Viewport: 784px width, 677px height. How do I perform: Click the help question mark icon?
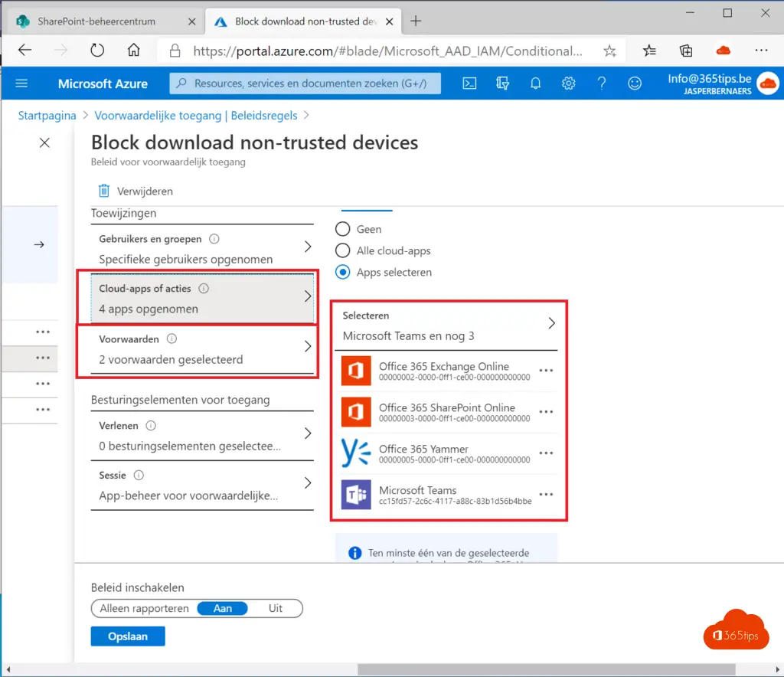click(602, 83)
